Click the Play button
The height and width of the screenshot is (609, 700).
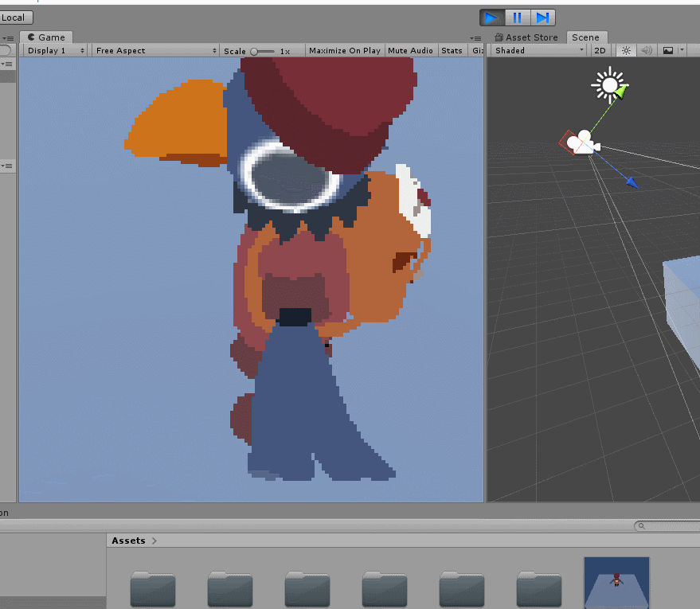(492, 18)
